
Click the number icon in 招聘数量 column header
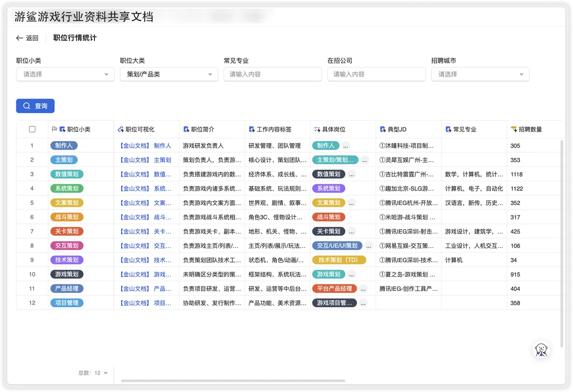click(514, 129)
